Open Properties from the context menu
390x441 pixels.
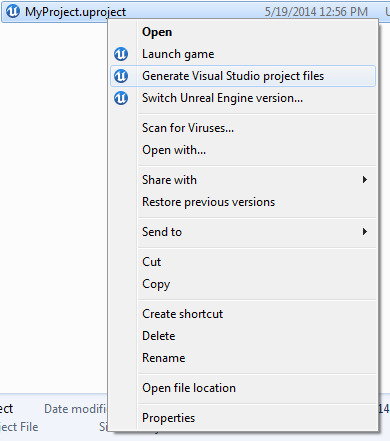(x=243, y=418)
